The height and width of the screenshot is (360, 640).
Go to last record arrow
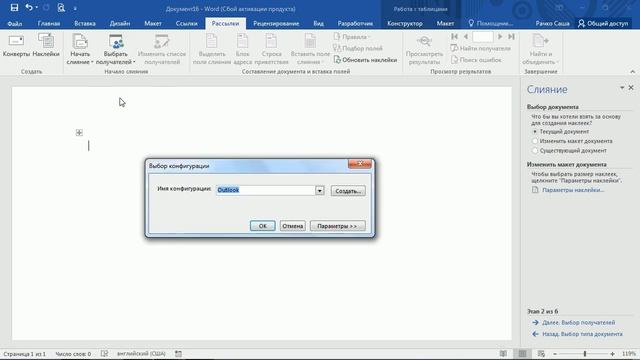pyautogui.click(x=511, y=37)
